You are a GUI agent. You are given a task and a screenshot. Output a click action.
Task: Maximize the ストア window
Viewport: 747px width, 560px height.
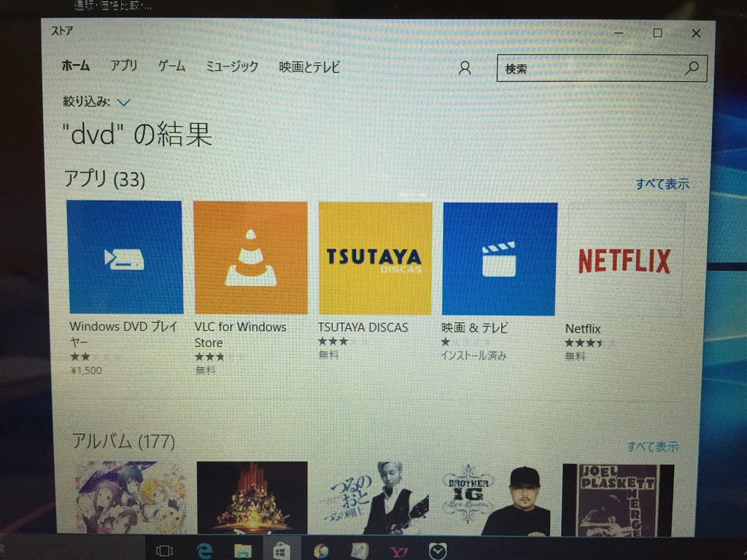[x=657, y=33]
